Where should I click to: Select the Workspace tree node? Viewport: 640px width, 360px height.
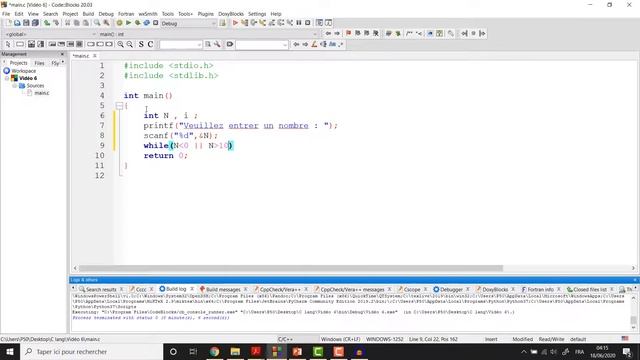tap(23, 71)
